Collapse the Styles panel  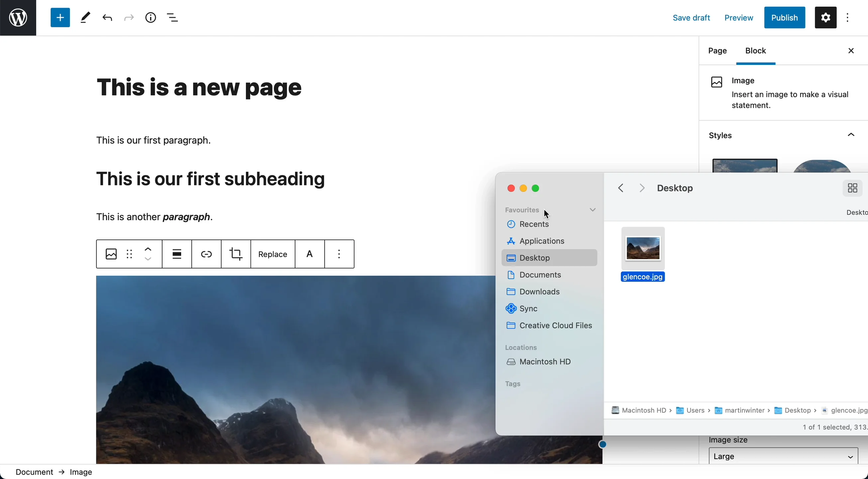851,135
